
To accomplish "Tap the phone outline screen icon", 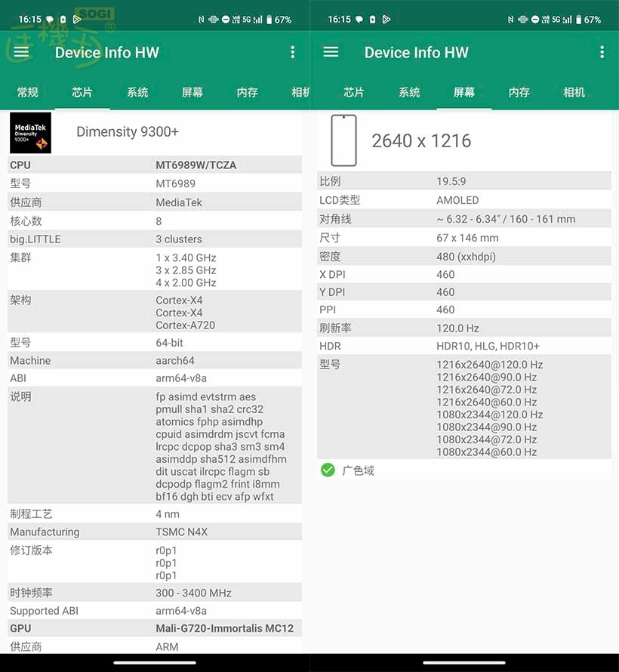I will point(343,140).
